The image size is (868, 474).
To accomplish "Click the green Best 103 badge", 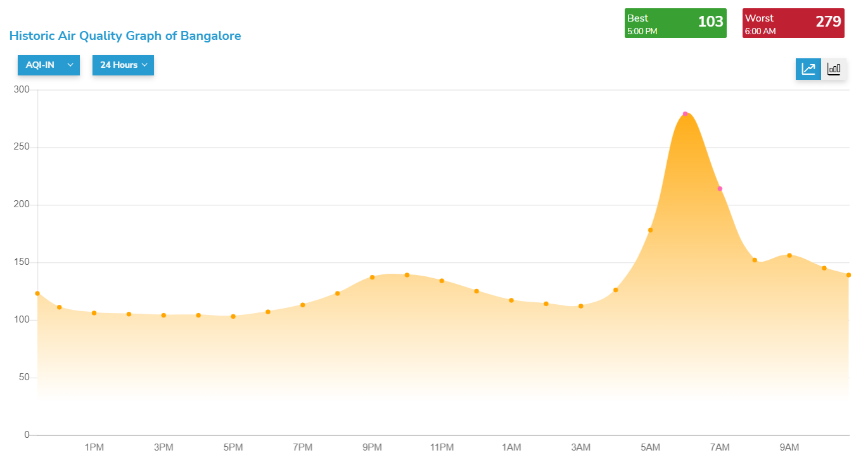I will (675, 23).
